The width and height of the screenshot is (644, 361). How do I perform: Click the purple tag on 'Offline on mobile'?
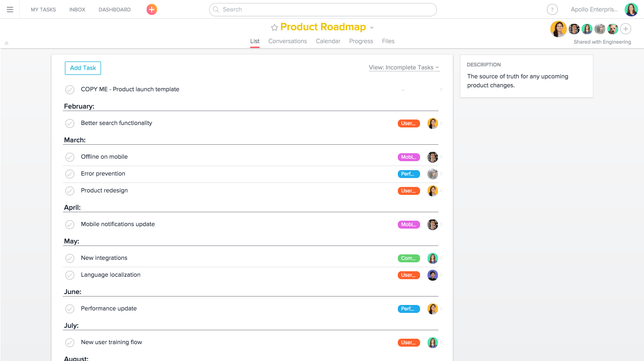408,157
